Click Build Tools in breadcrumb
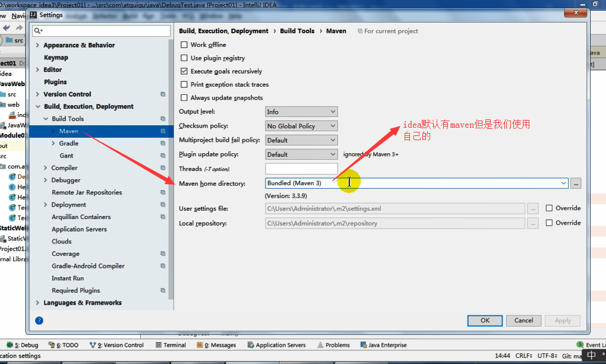606x364 pixels. (x=297, y=31)
